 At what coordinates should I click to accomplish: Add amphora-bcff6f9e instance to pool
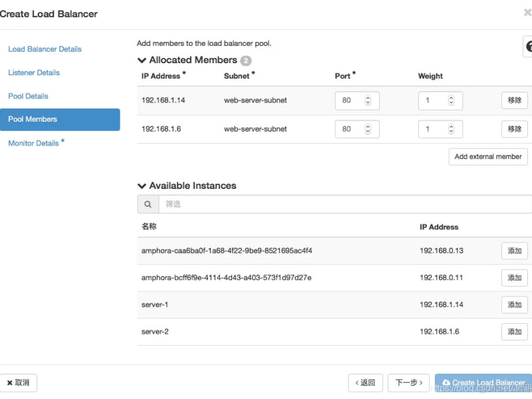(514, 278)
